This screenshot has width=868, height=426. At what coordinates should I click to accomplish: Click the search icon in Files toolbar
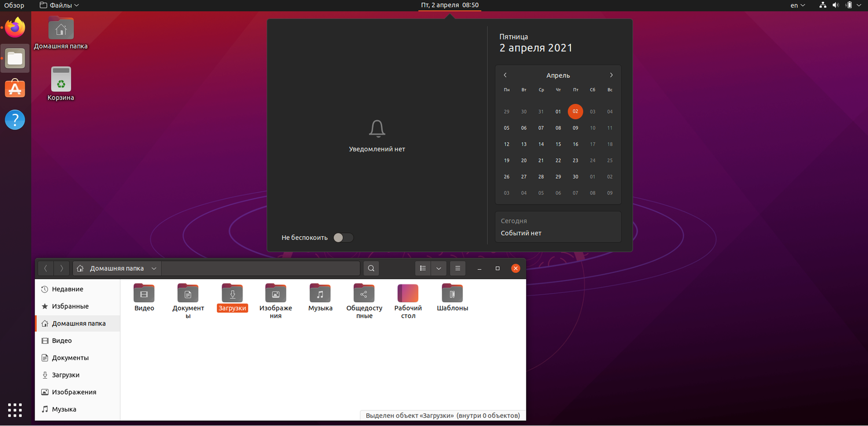pyautogui.click(x=371, y=268)
